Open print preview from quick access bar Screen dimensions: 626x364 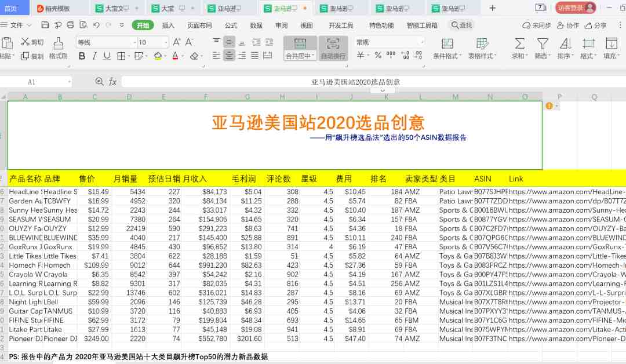pyautogui.click(x=83, y=25)
